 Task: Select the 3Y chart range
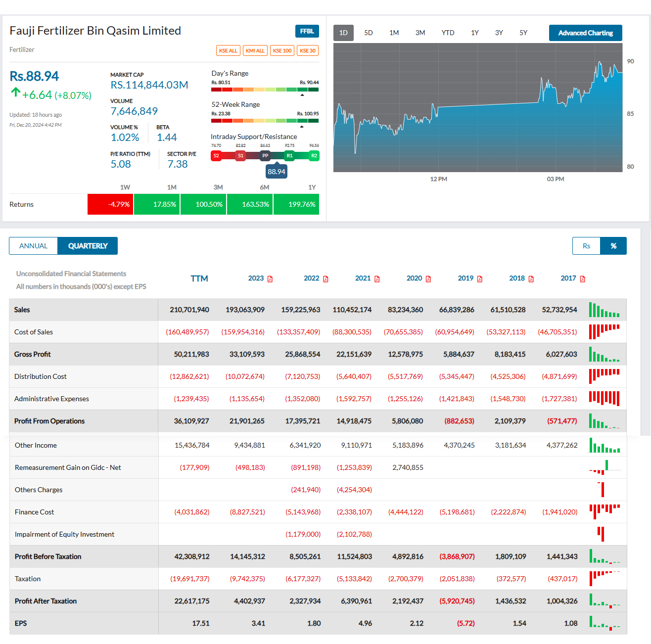point(499,33)
